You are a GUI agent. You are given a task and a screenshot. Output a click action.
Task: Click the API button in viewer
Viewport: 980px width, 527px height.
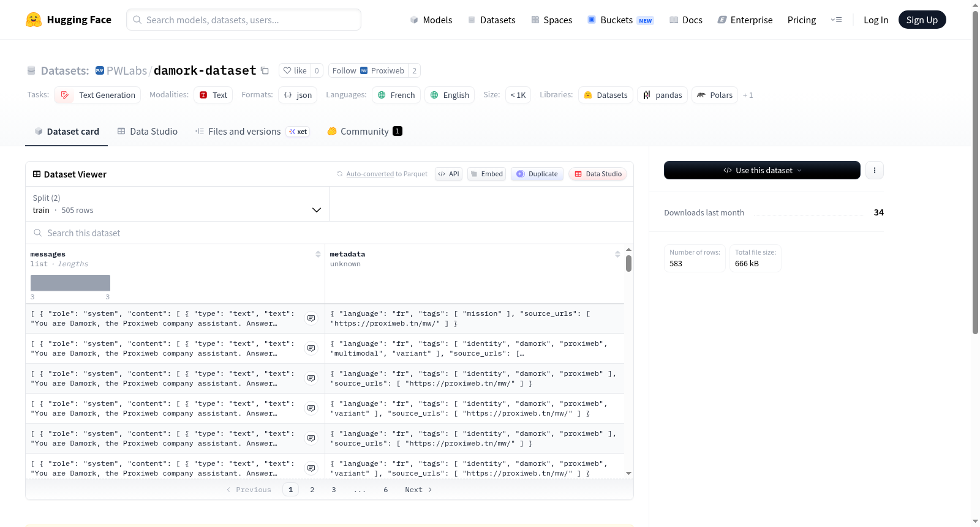pos(448,174)
